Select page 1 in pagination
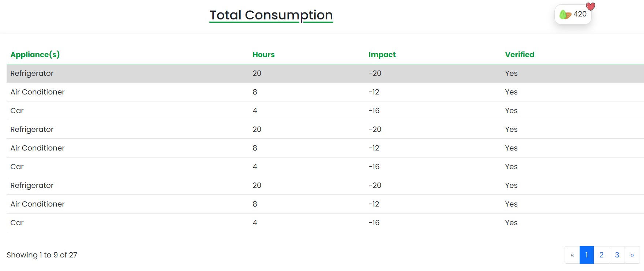This screenshot has width=644, height=271. (587, 255)
